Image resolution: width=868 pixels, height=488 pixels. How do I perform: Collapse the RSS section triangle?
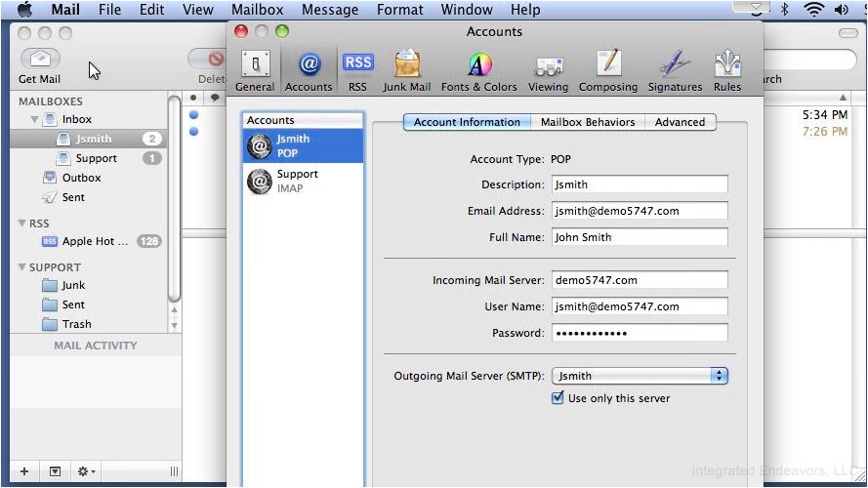21,223
